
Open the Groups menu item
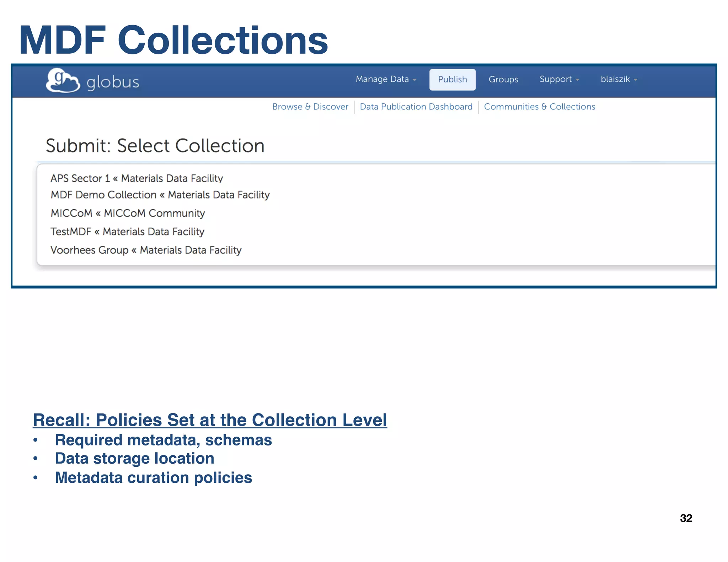click(x=503, y=79)
